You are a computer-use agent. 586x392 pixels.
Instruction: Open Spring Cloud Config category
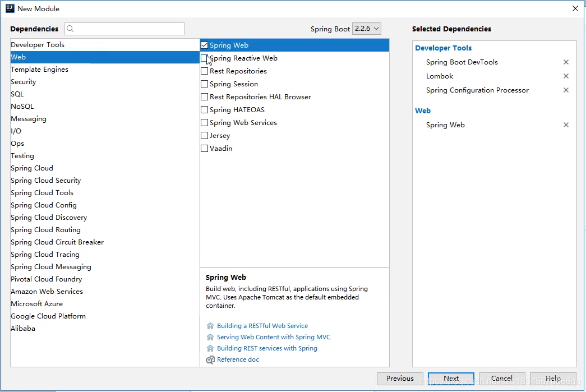point(105,205)
